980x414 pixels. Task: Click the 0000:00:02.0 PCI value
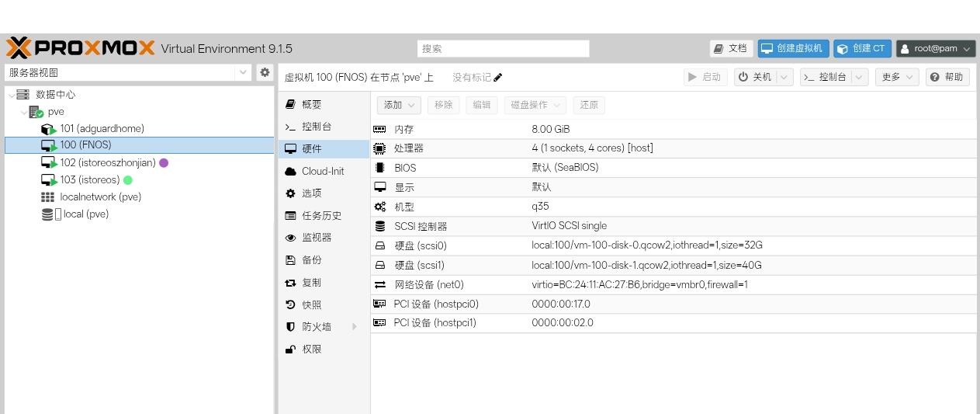point(563,322)
